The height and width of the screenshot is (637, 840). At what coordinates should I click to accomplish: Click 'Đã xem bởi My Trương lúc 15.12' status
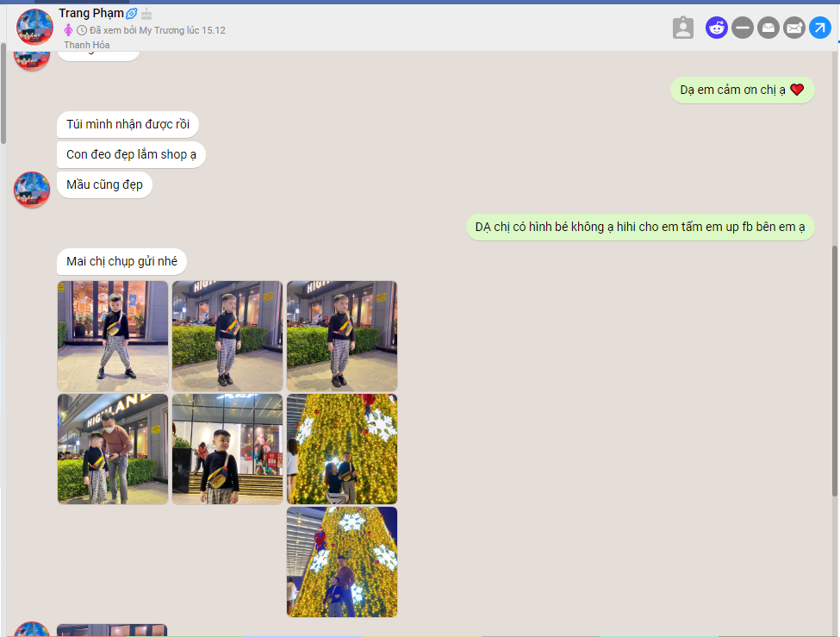[x=158, y=30]
